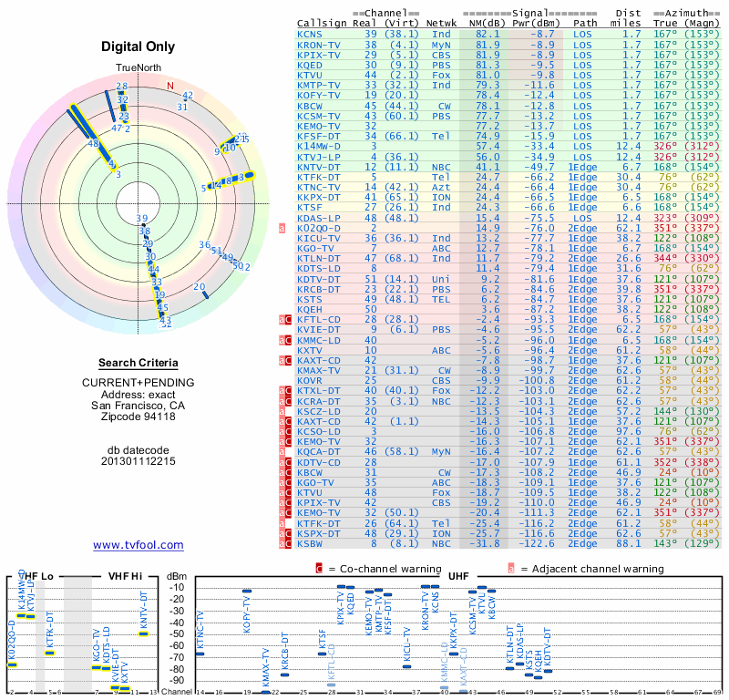The image size is (729, 700).
Task: Click the KGO-TV callsign on channel 7
Action: click(x=315, y=248)
